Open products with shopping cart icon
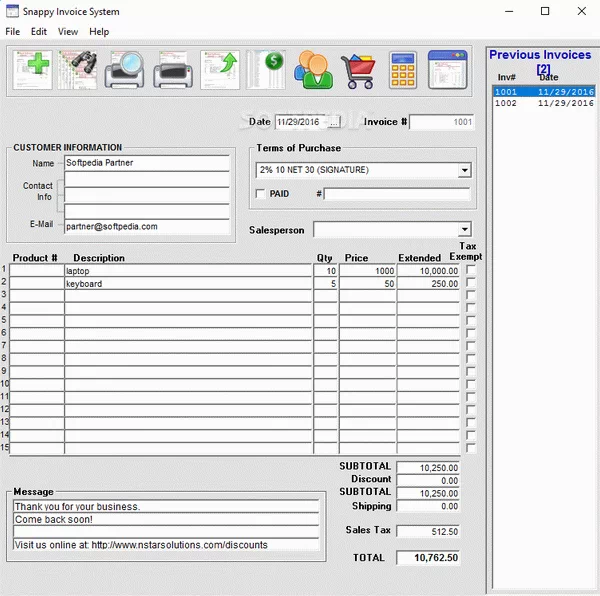 (x=358, y=70)
